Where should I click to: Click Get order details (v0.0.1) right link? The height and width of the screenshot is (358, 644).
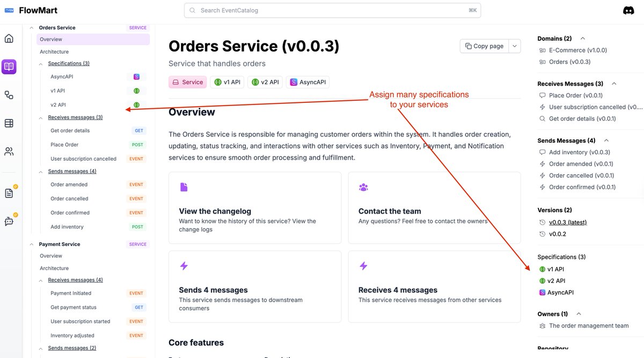(x=582, y=119)
